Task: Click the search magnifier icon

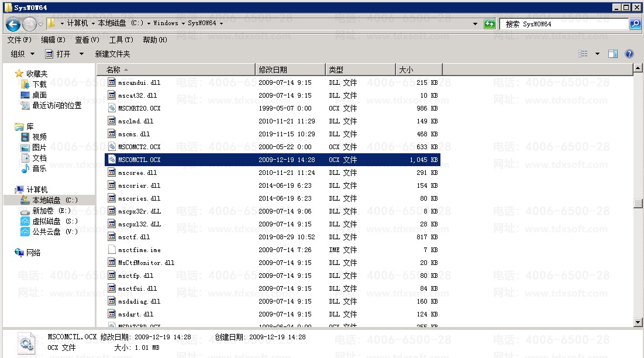Action: click(635, 24)
